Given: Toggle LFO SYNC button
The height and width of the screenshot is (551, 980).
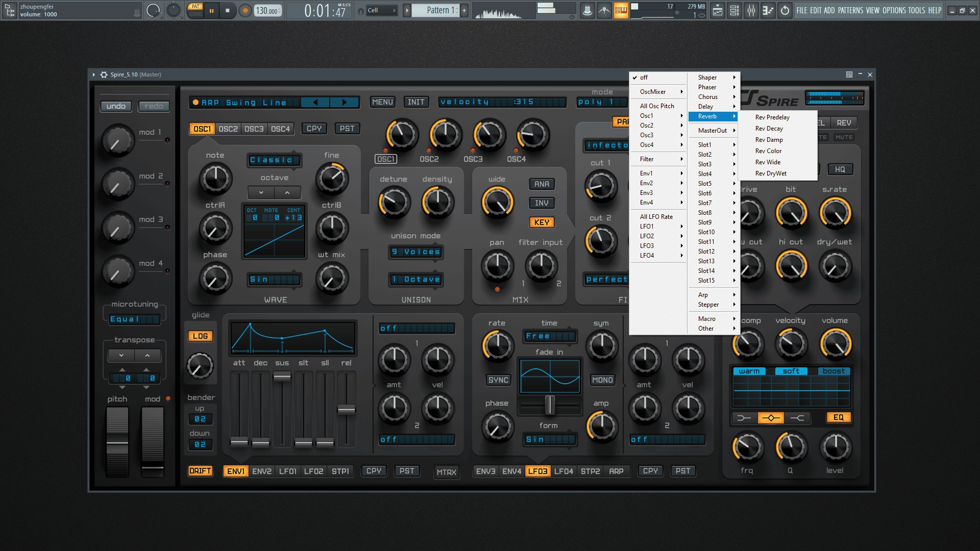Looking at the screenshot, I should coord(498,380).
